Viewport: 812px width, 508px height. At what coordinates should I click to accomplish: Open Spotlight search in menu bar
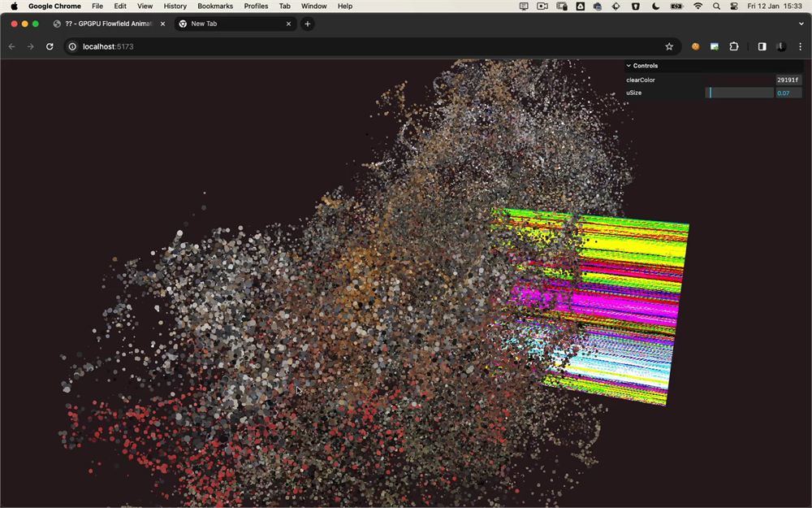716,7
